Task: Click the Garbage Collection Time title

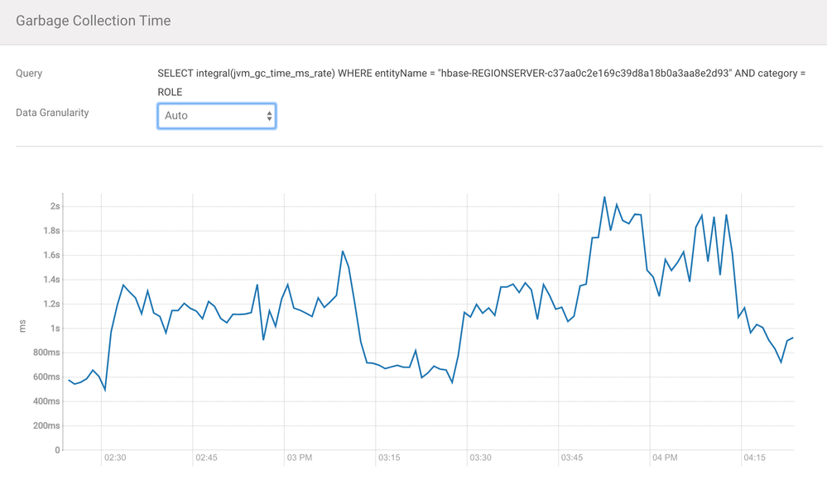Action: click(94, 21)
